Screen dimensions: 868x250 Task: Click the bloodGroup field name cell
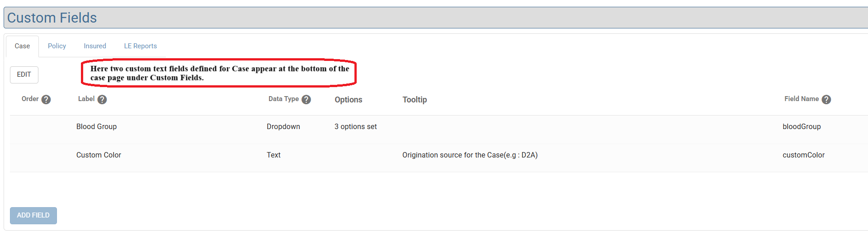pos(802,127)
